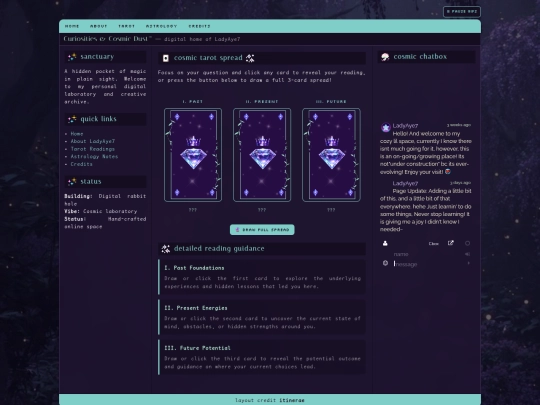Click the ??? label under the Past card

(x=193, y=210)
